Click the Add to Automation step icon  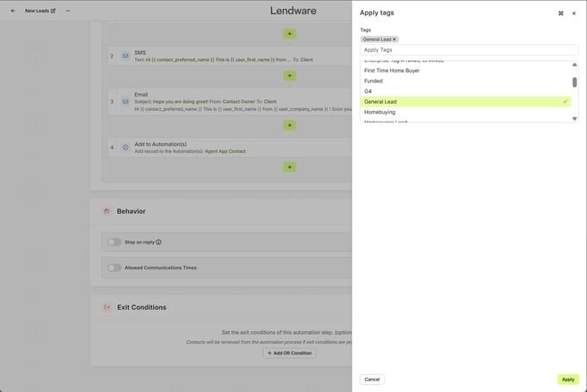[x=125, y=147]
